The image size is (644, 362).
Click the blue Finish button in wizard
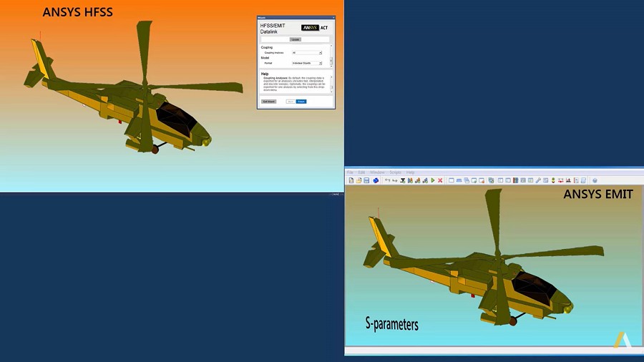point(301,102)
